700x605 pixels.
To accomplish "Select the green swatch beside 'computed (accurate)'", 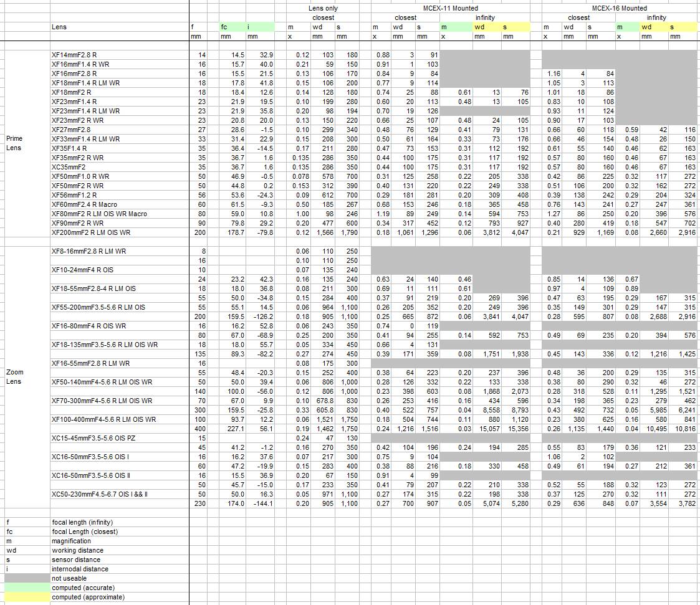I will 27,588.
